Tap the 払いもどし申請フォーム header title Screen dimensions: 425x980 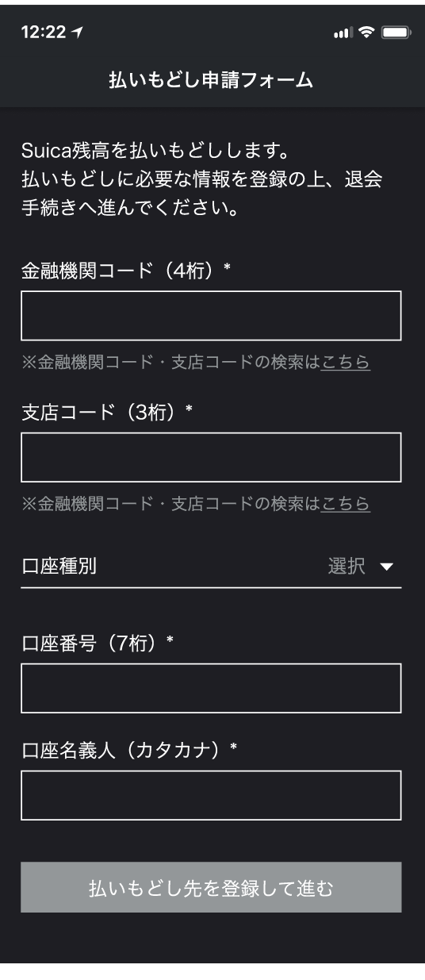pyautogui.click(x=211, y=80)
